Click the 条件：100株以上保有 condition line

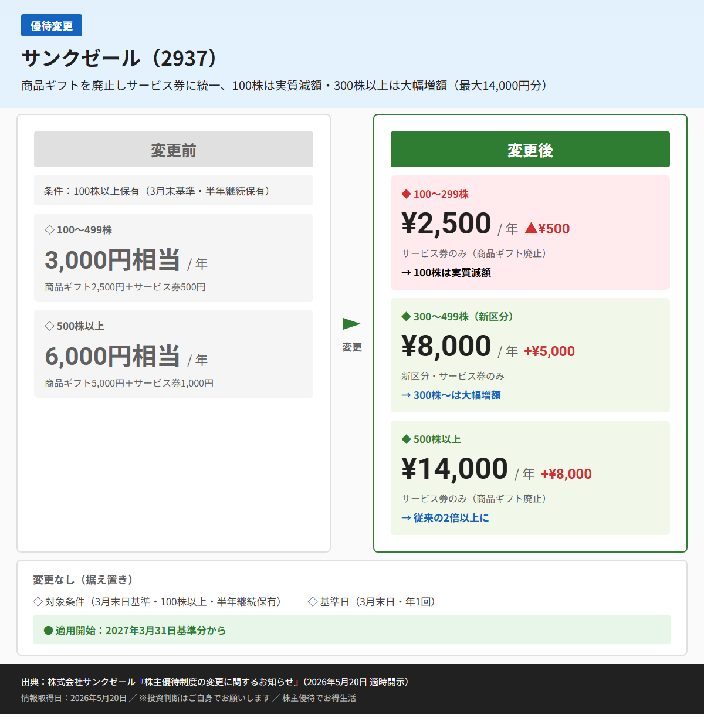coord(174,191)
